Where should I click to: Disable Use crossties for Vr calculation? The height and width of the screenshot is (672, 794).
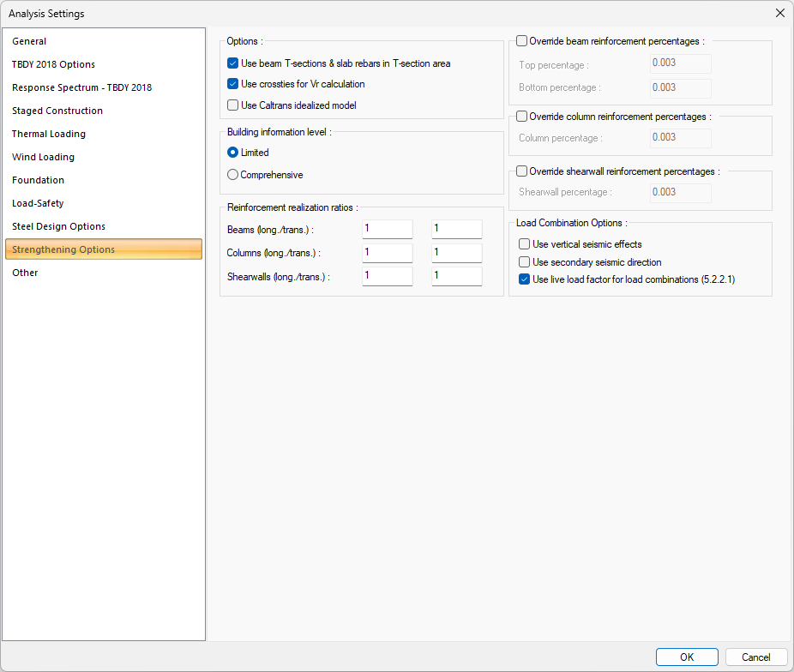(233, 84)
